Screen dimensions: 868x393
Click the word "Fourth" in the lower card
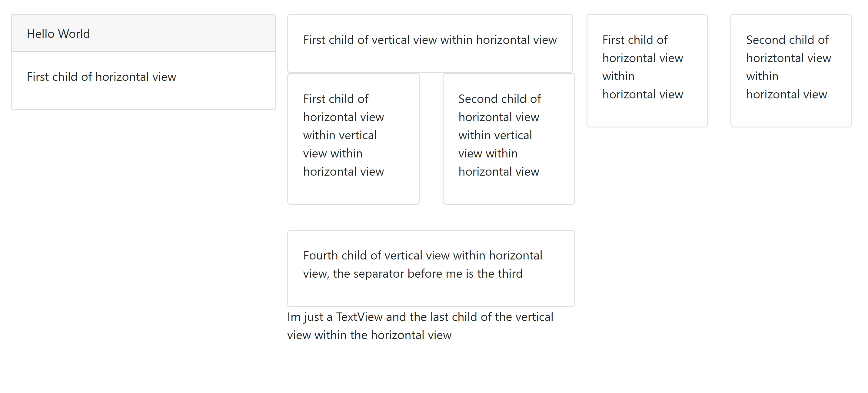320,255
